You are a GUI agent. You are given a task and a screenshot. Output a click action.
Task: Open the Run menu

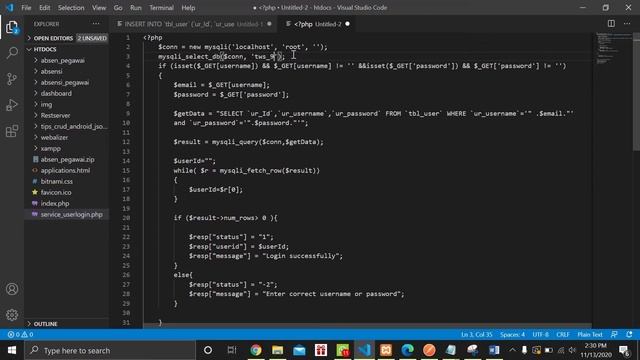[x=136, y=8]
